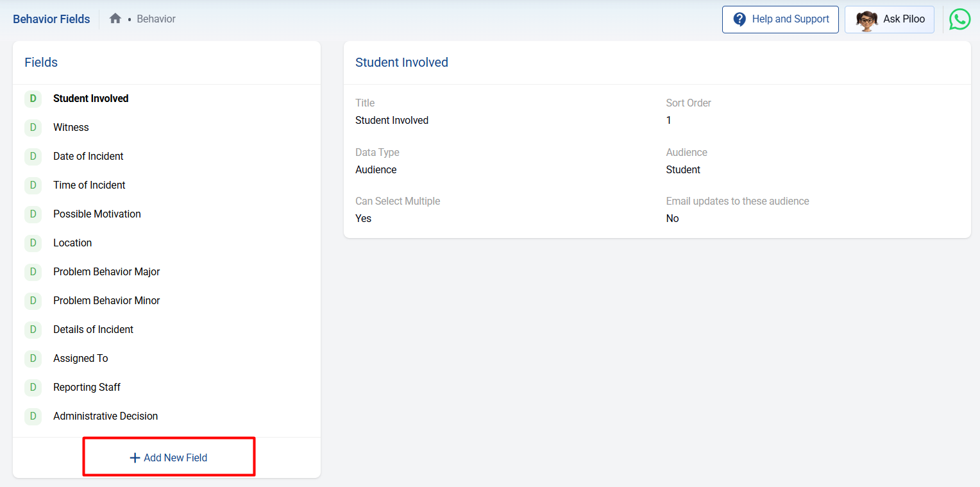This screenshot has height=487, width=980.
Task: Click the D badge beside Witness
Action: [33, 128]
